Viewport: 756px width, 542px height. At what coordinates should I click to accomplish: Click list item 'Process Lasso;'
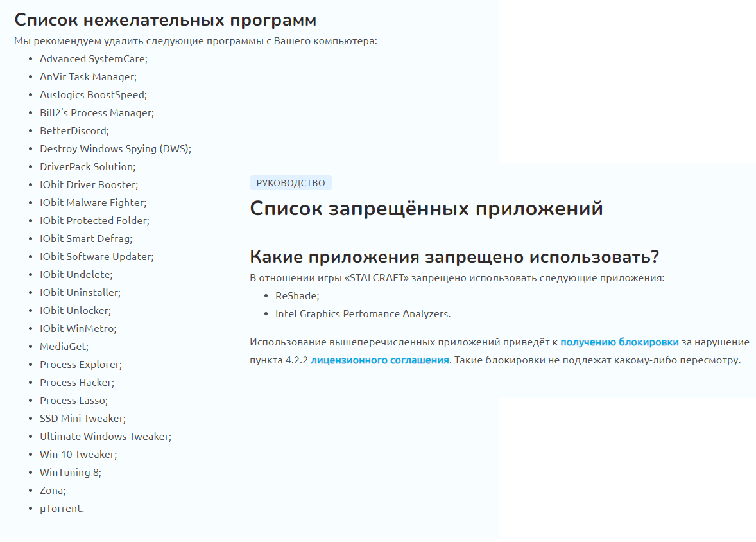click(x=74, y=401)
